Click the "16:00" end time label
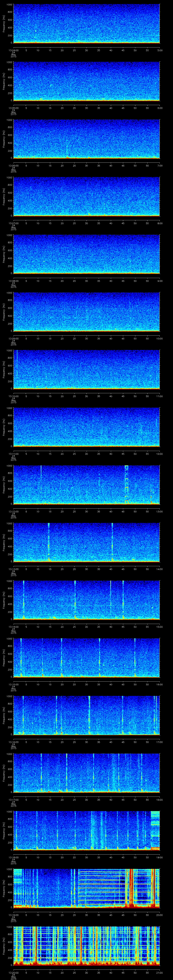Screen dimensions: 173x980 click(x=160, y=684)
